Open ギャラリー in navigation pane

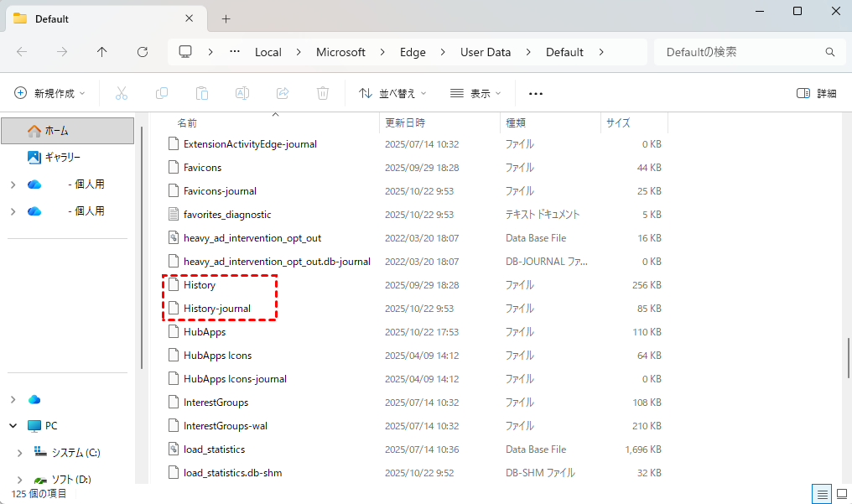62,158
